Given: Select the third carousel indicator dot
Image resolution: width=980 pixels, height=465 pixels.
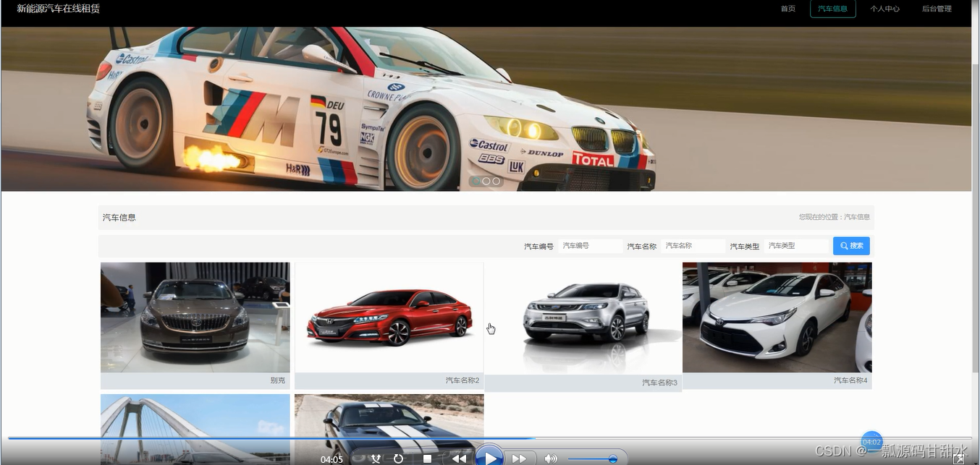Looking at the screenshot, I should 497,181.
